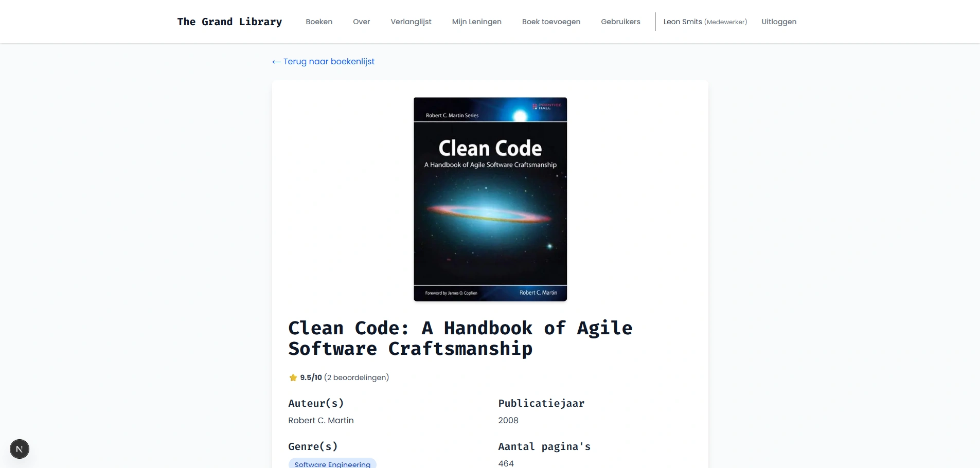Click the Genre(s) label

click(313, 446)
